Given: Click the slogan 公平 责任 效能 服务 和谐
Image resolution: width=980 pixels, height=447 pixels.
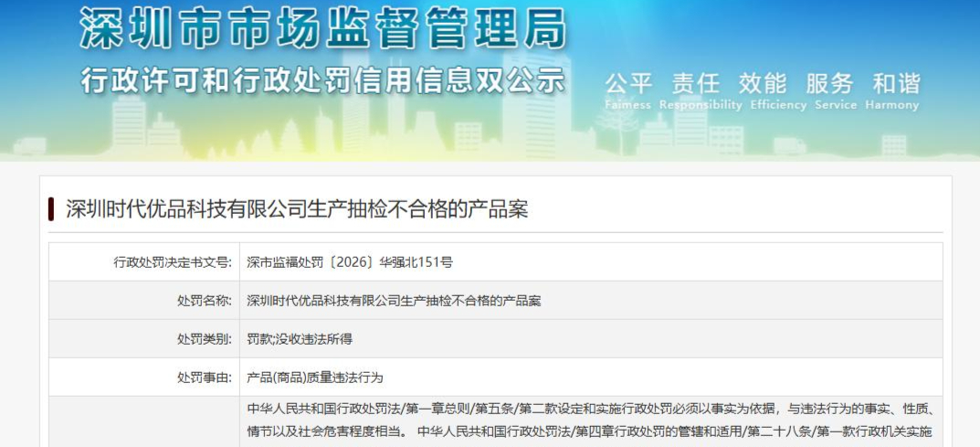Looking at the screenshot, I should click(762, 83).
